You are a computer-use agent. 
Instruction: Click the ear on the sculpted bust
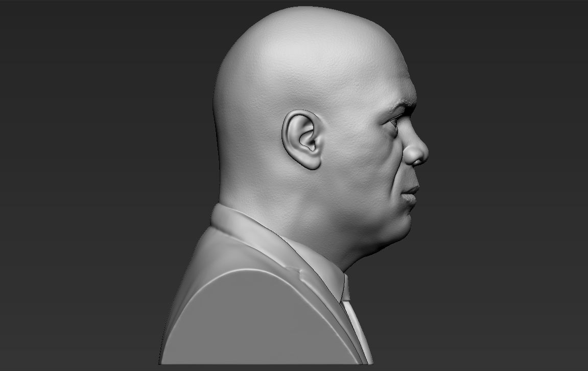302,139
